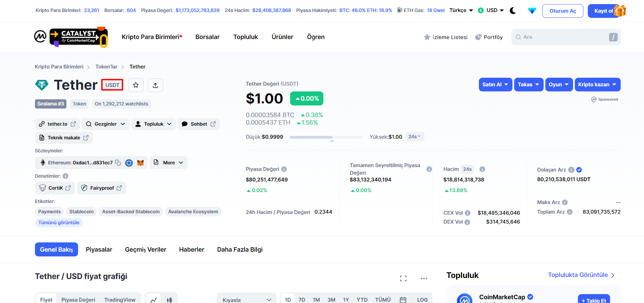Viewport: 644px width, 303px height.
Task: Switch to the Piyasalar tab
Action: coord(99,250)
